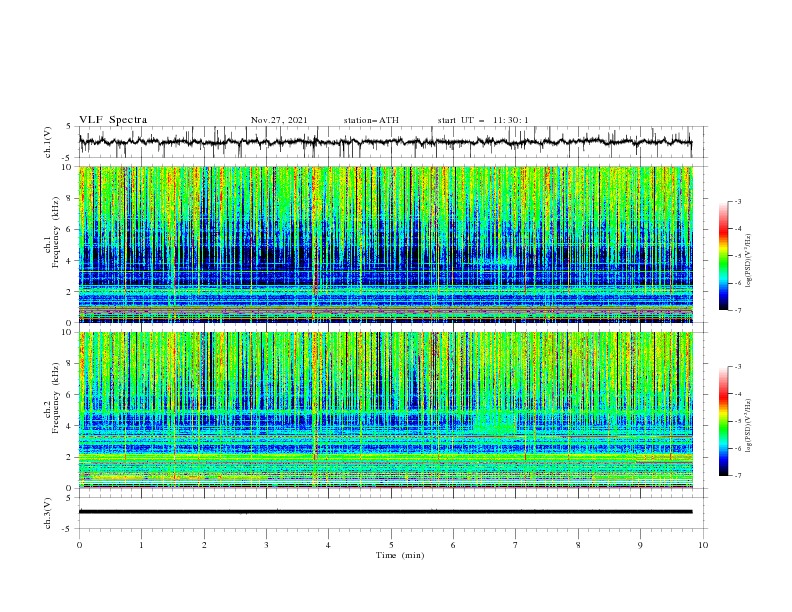Click the time axis tick label '7'

point(516,545)
